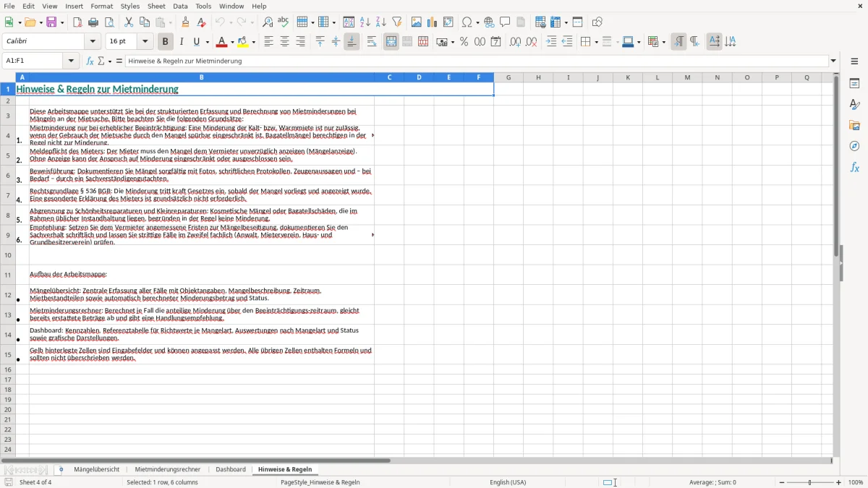The width and height of the screenshot is (868, 488).
Task: Clone formatting with the paintbrush icon
Action: point(185,22)
